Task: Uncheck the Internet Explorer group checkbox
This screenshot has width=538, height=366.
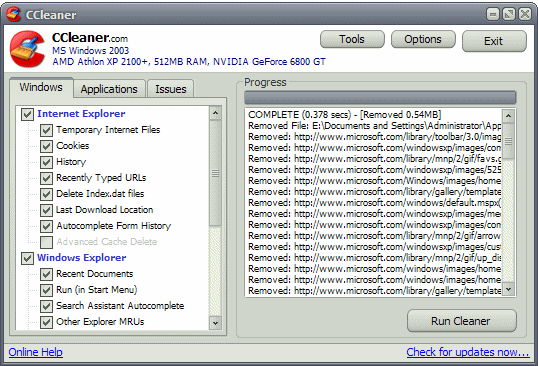Action: pos(27,114)
